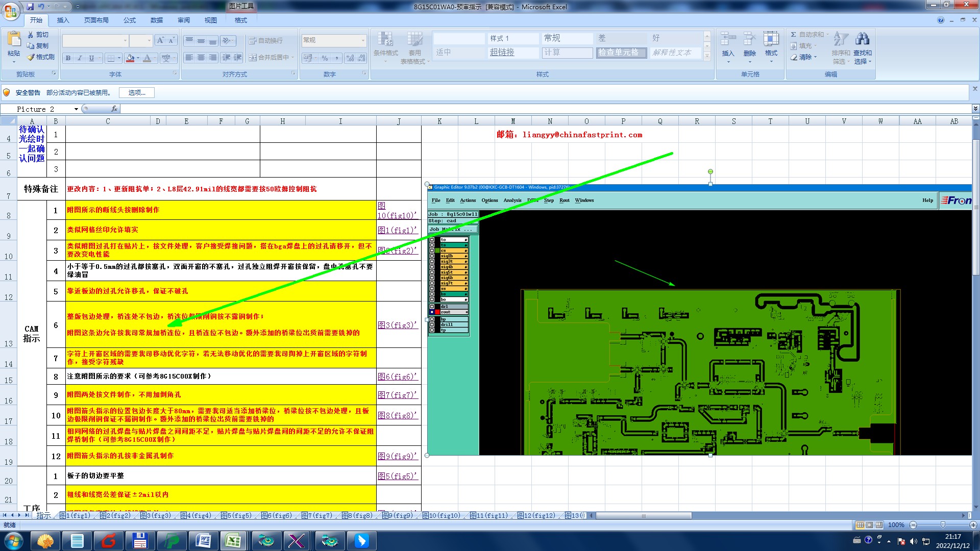
Task: Open Excel from the Windows taskbar
Action: 233,541
